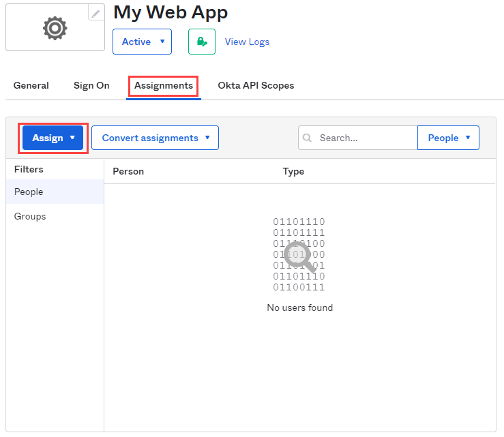Click the pencil icon to edit app logo
The width and height of the screenshot is (504, 437).
pyautogui.click(x=96, y=13)
